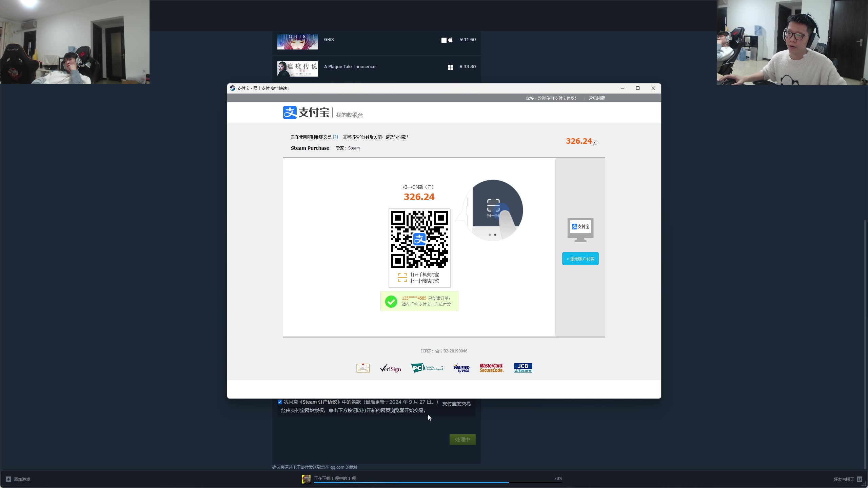The width and height of the screenshot is (868, 488).
Task: Click the [?] help link next to 即时到账交易
Action: click(335, 137)
